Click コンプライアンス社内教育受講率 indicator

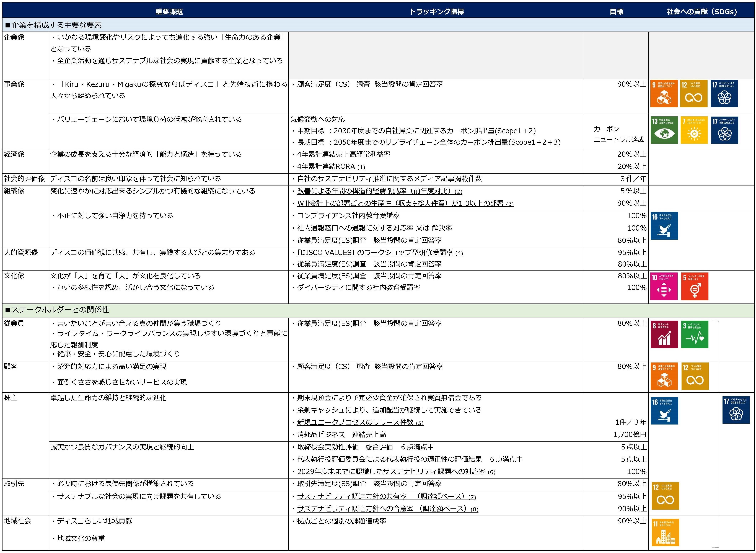[x=348, y=216]
